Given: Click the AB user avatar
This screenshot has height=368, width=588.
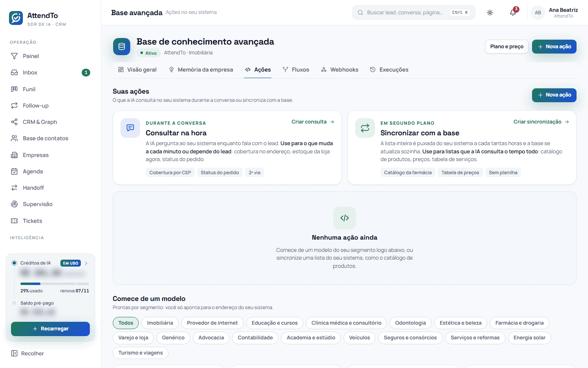Looking at the screenshot, I should pyautogui.click(x=538, y=13).
